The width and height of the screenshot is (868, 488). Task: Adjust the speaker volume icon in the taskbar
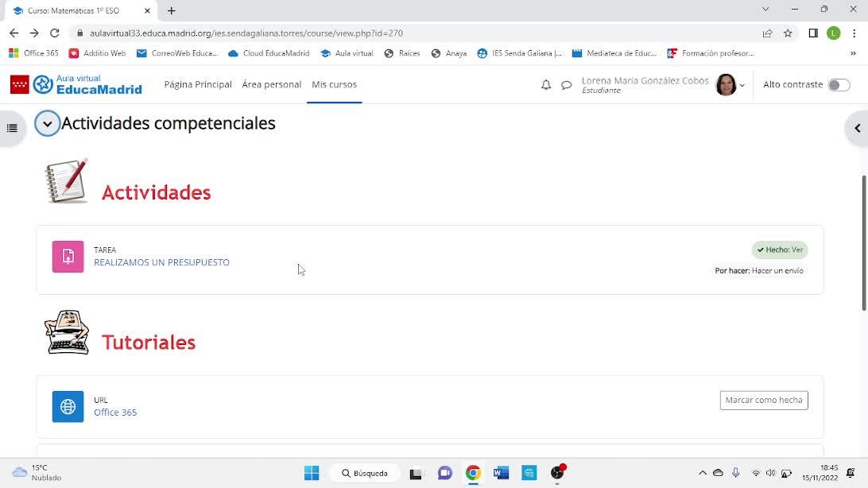772,473
